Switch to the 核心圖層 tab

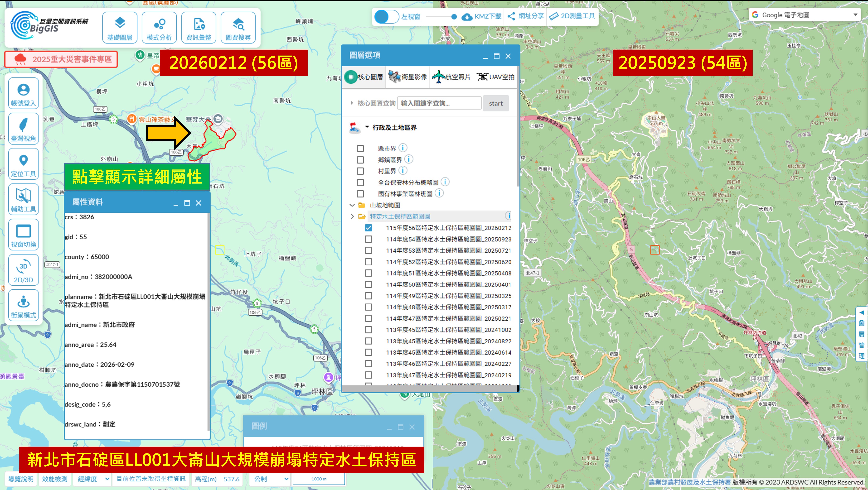364,77
